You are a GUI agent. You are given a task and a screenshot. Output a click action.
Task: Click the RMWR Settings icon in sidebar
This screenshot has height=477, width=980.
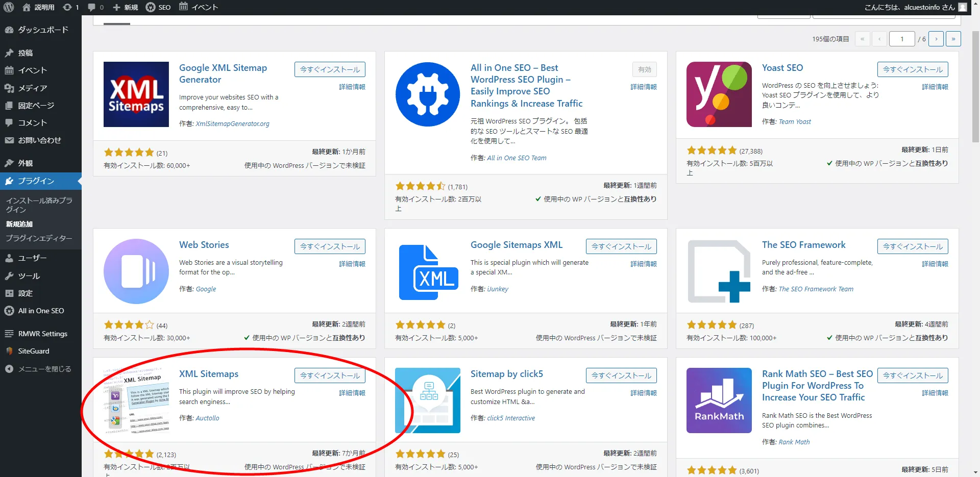pyautogui.click(x=9, y=334)
